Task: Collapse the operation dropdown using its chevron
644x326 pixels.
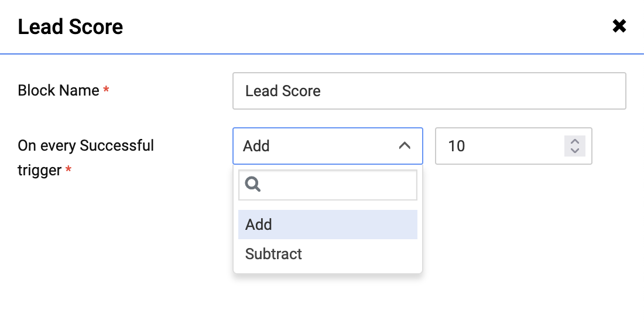Action: (x=405, y=146)
